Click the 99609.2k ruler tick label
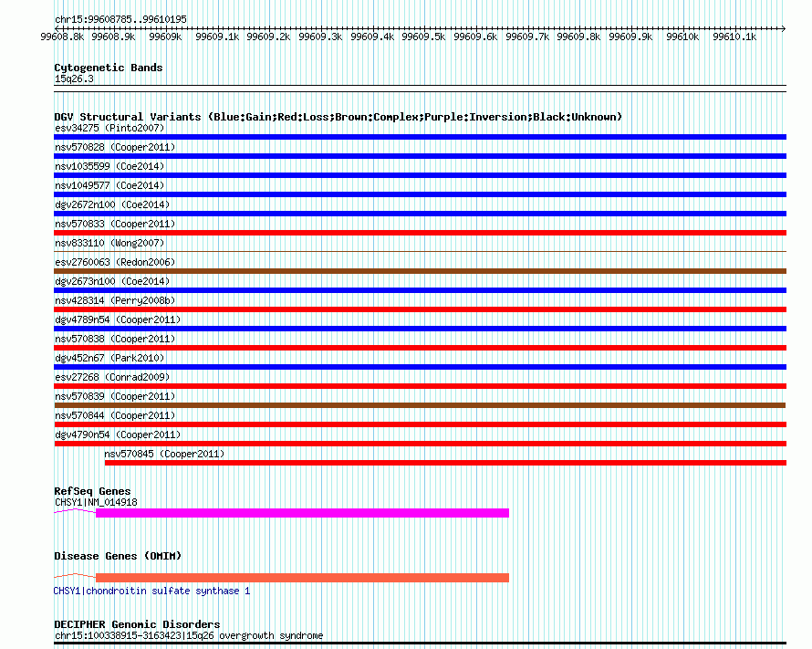 (x=268, y=37)
